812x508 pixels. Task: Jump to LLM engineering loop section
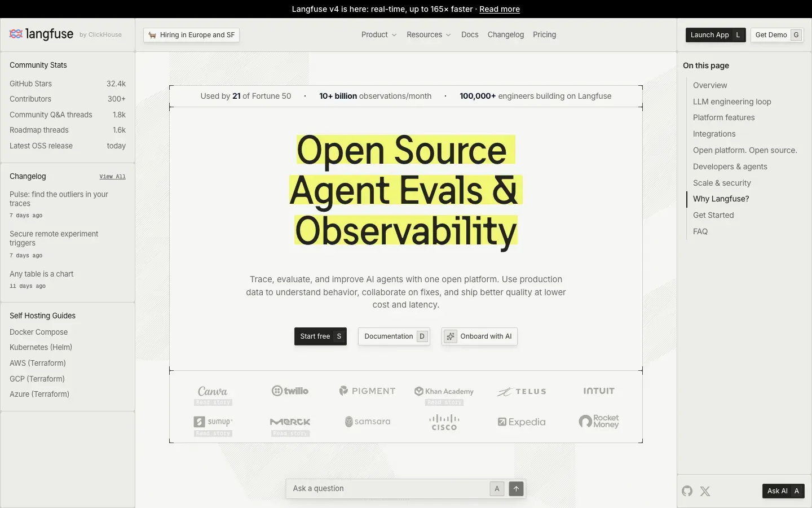pyautogui.click(x=732, y=102)
